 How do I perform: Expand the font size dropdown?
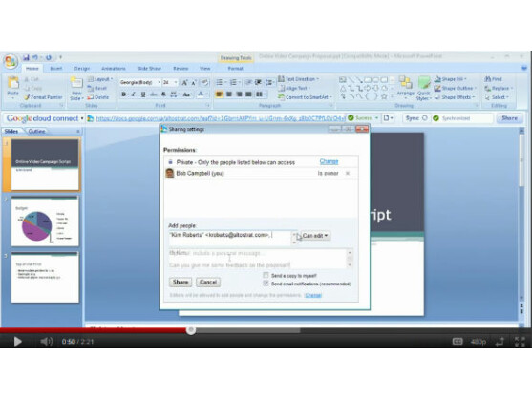[176, 82]
